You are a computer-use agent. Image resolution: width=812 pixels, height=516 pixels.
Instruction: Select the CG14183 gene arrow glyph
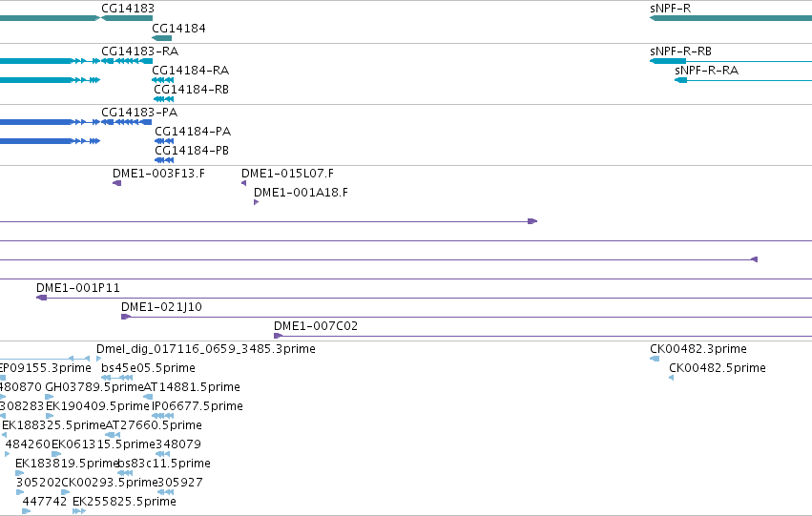127,18
